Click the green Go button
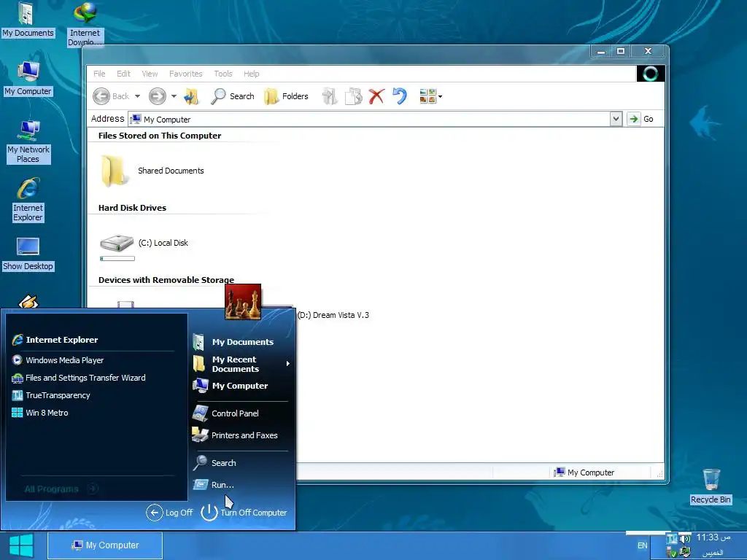Image resolution: width=747 pixels, height=560 pixels. [640, 119]
